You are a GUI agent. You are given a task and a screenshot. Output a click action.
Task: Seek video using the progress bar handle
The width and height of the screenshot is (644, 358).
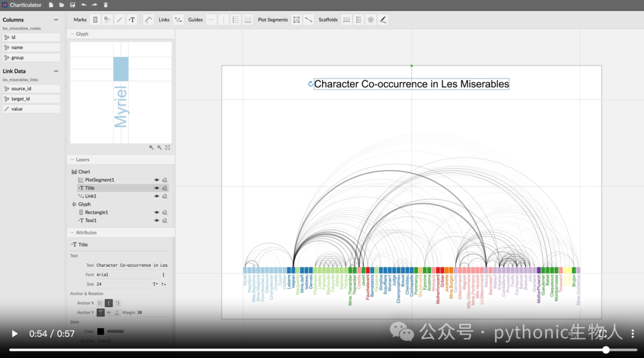606,350
